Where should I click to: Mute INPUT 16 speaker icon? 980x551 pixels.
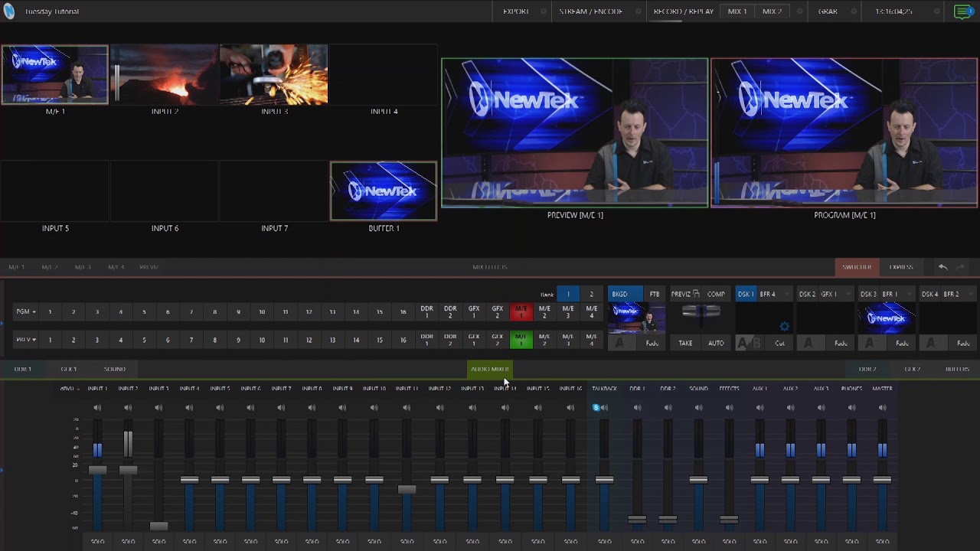(570, 408)
